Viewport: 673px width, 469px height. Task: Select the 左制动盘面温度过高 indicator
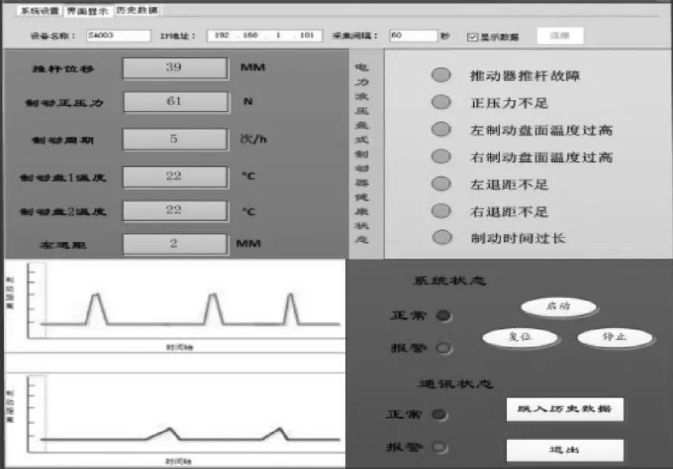[x=439, y=130]
